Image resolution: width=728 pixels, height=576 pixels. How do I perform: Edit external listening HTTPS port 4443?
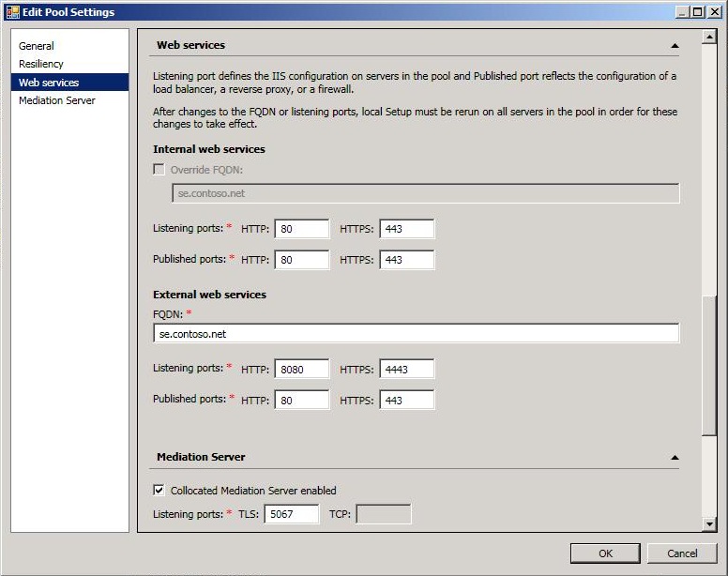(x=407, y=370)
